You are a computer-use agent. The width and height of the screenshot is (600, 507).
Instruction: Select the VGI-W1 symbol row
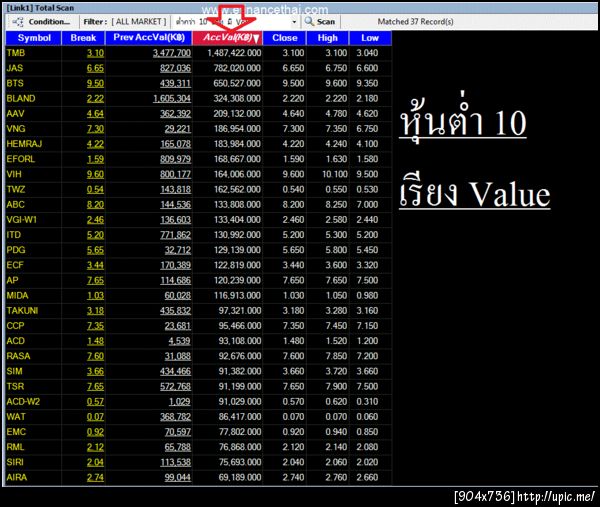tap(199, 220)
